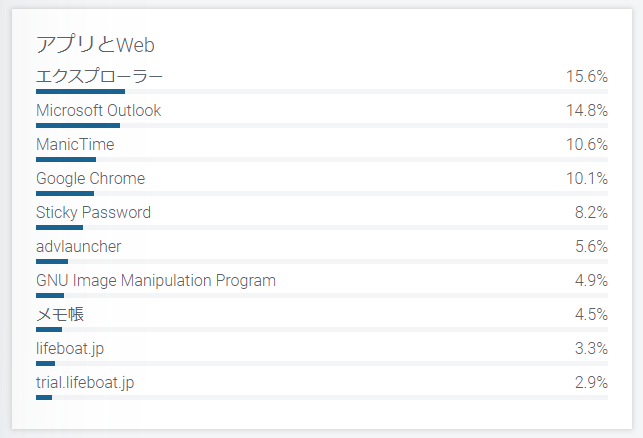
Task: Click the アプリとWeb section heading
Action: (x=95, y=44)
